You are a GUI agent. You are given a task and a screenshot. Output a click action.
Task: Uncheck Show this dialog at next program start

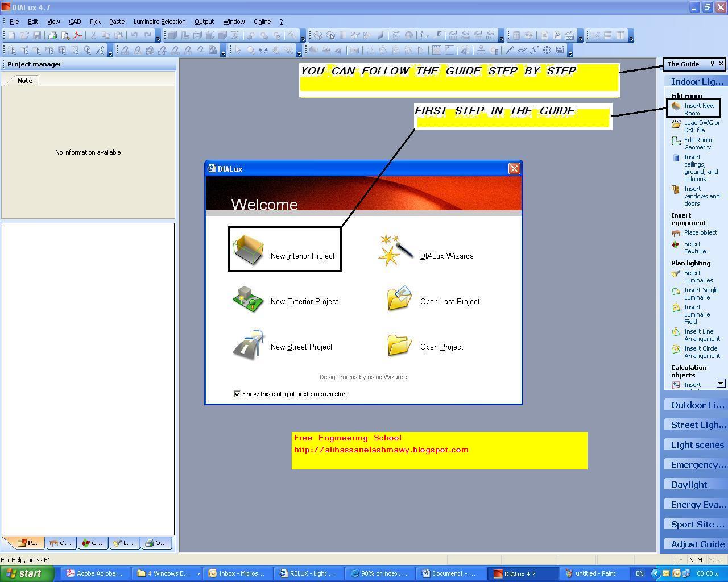click(x=237, y=394)
